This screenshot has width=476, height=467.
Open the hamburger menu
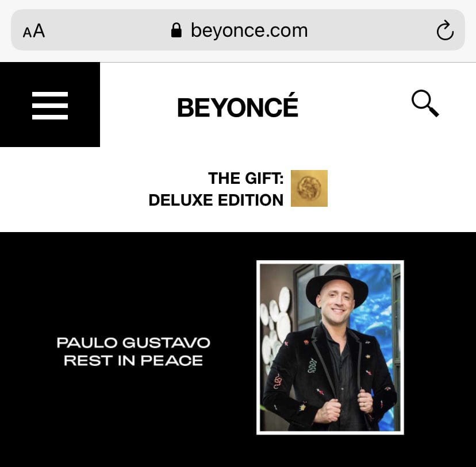tap(50, 105)
